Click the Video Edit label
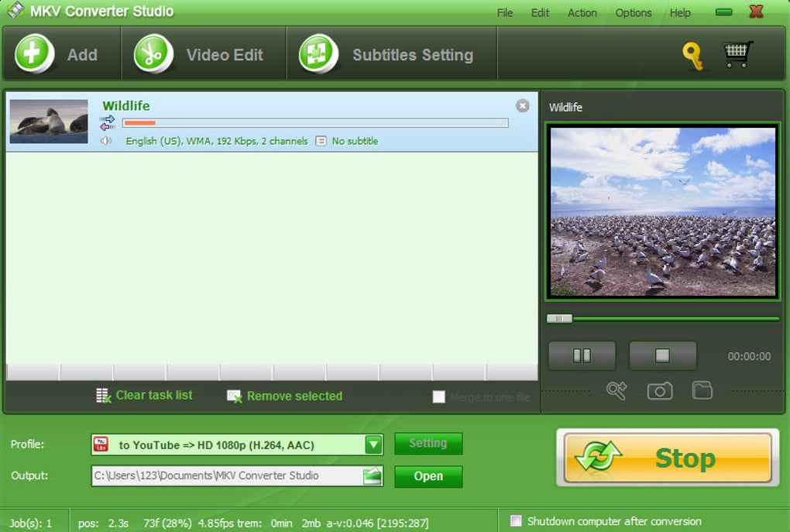This screenshot has height=532, width=790. [225, 55]
